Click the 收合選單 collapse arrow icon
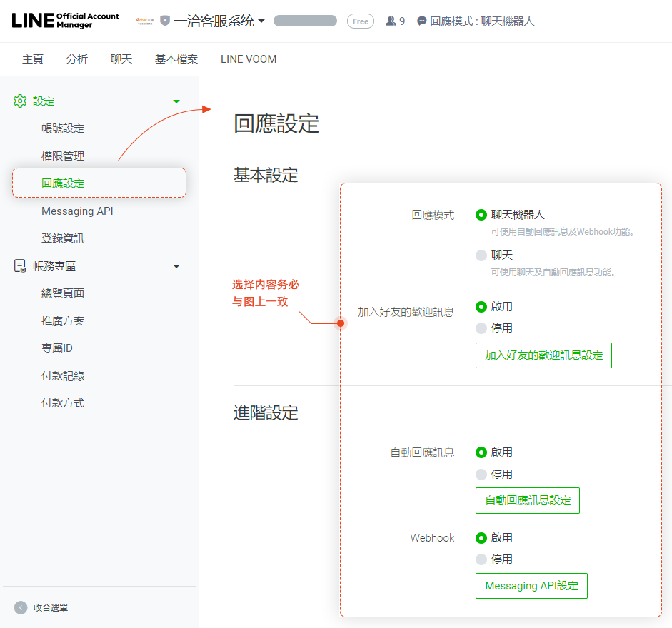 (x=21, y=607)
